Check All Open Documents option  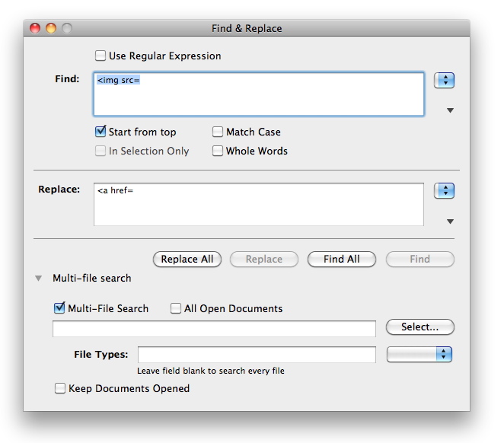pyautogui.click(x=176, y=308)
